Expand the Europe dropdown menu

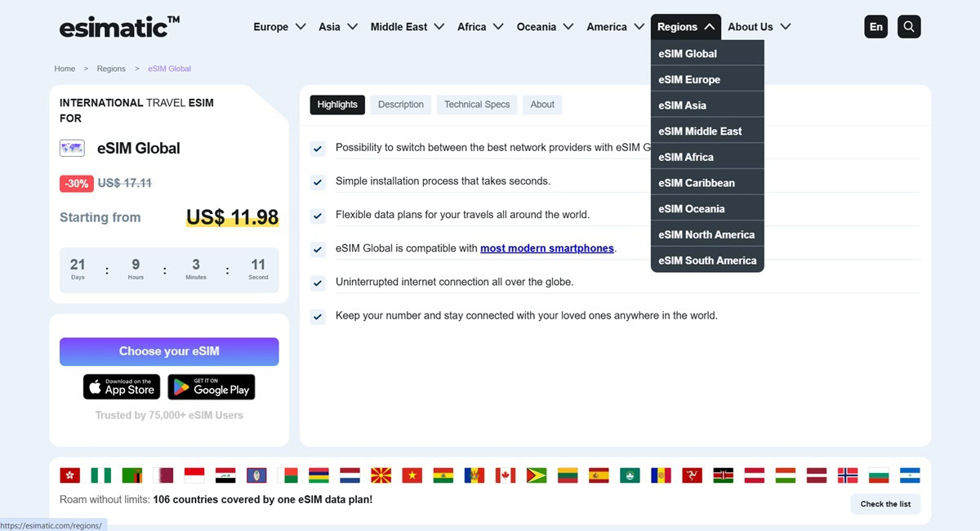(x=279, y=27)
